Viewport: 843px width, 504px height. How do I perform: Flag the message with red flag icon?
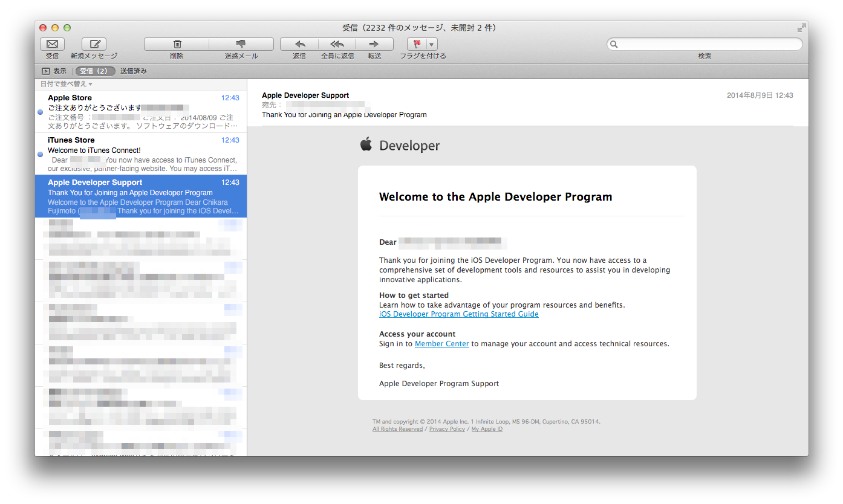coord(417,44)
